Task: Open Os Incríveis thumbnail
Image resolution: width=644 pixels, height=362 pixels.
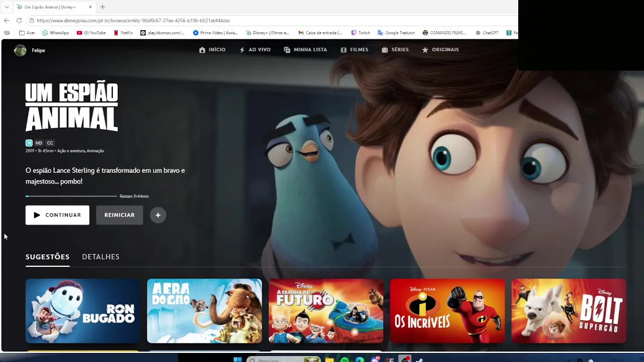Action: coord(447,311)
